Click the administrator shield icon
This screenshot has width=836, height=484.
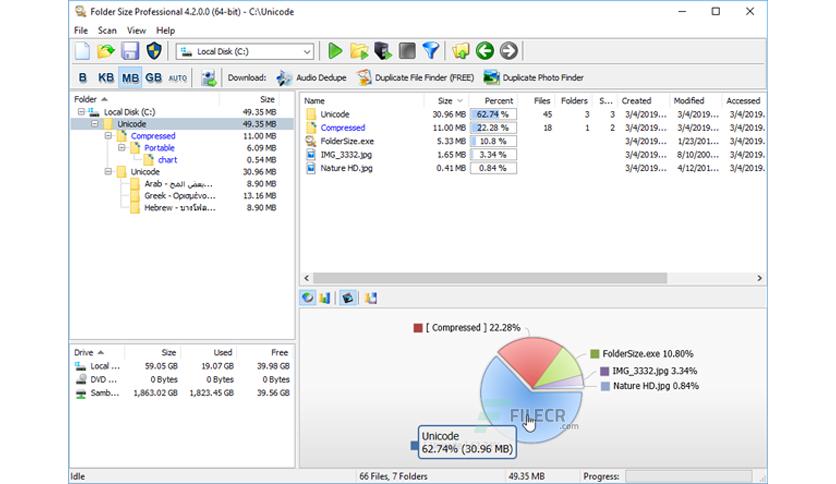tap(154, 51)
